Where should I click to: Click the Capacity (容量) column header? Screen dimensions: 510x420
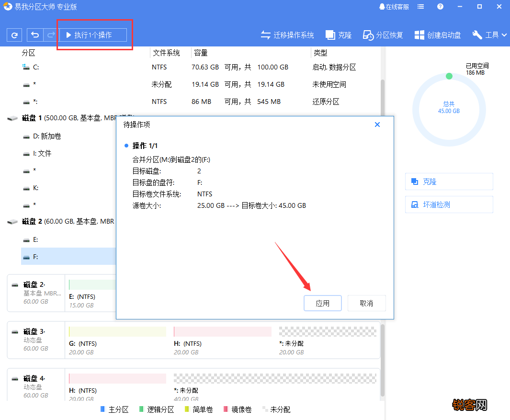(x=201, y=53)
